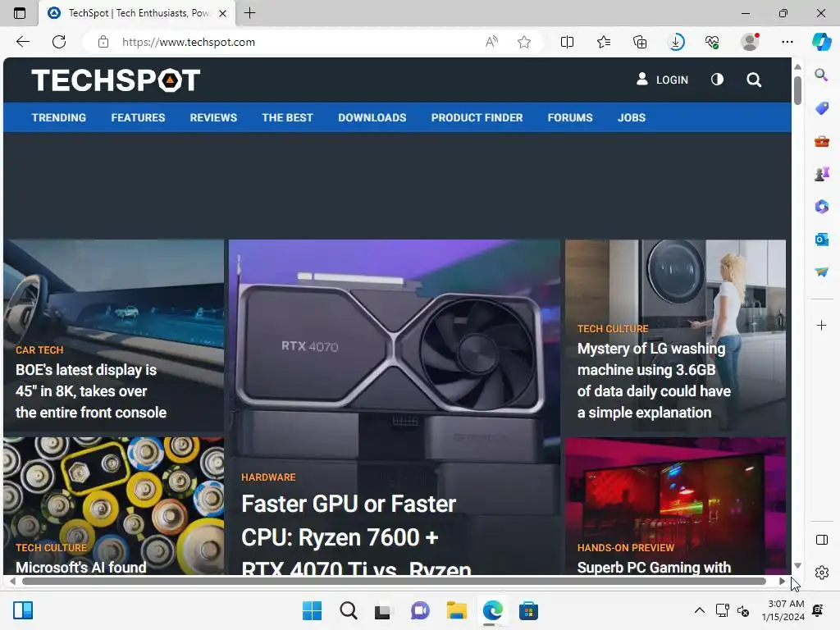The width and height of the screenshot is (840, 630).
Task: Add a sidebar app with plus
Action: pyautogui.click(x=821, y=325)
